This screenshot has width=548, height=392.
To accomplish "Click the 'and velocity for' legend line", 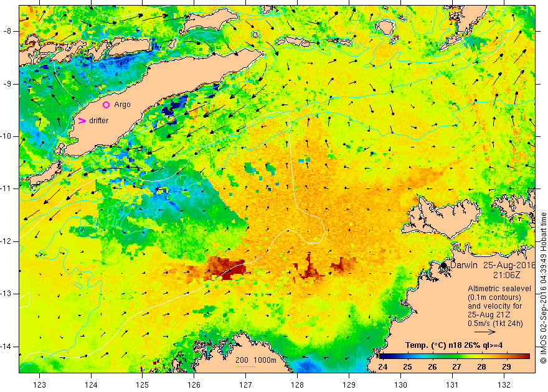I will [x=495, y=306].
